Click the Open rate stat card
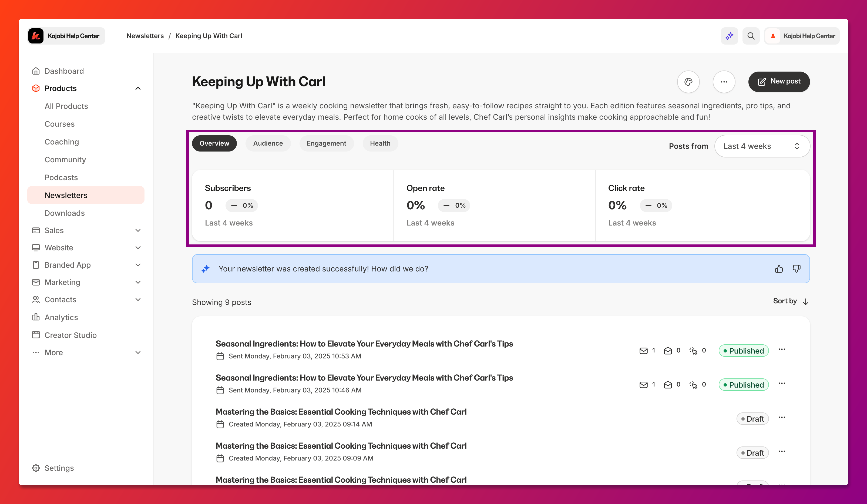The height and width of the screenshot is (504, 867). (494, 205)
